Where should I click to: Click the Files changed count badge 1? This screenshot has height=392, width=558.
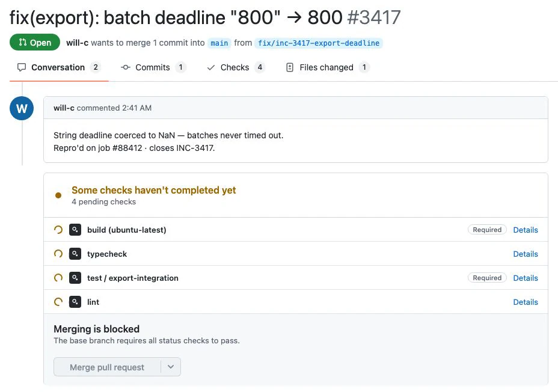tap(364, 67)
